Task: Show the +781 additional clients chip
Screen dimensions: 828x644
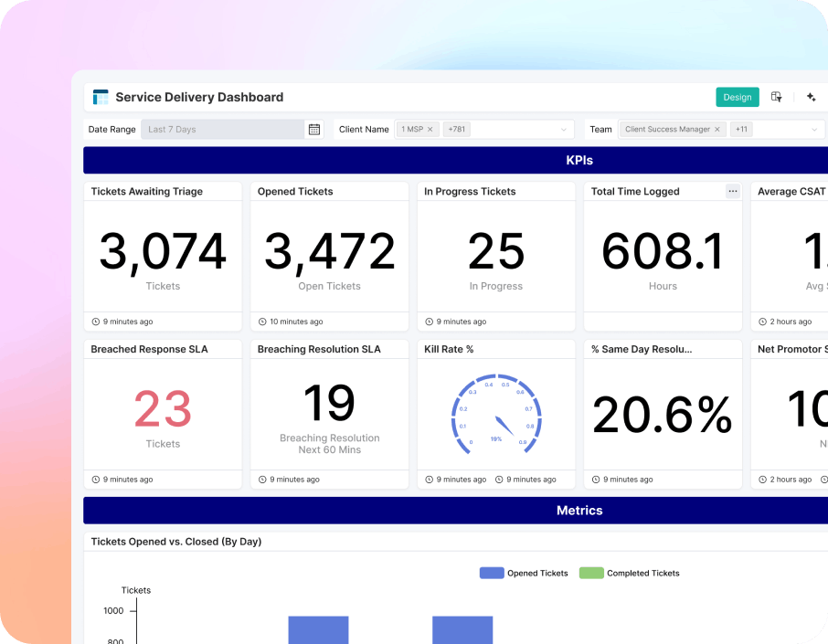Action: tap(456, 130)
